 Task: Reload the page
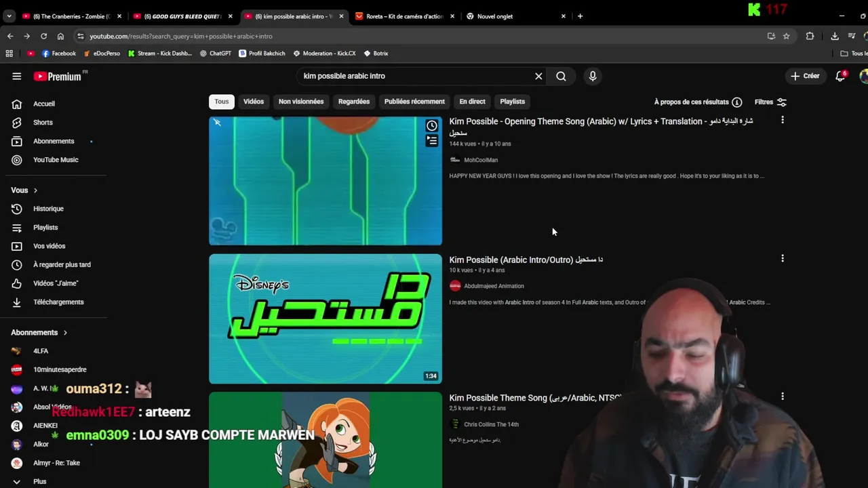coord(43,36)
